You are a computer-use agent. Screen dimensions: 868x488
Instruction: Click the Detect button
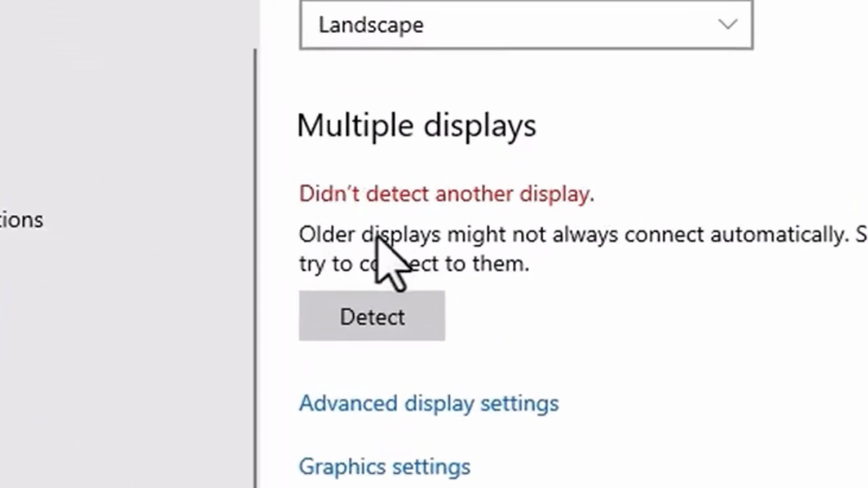coord(372,316)
